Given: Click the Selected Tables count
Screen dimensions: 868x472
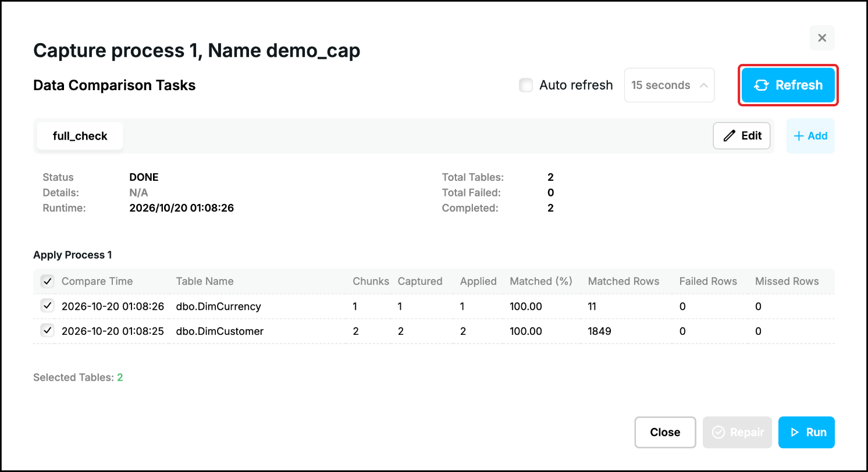Looking at the screenshot, I should tap(120, 377).
